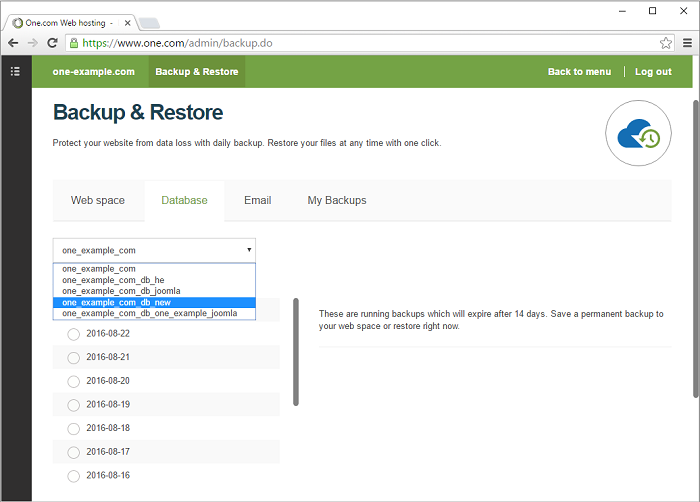Click the browser forward arrow
Image resolution: width=700 pixels, height=502 pixels.
(x=33, y=43)
